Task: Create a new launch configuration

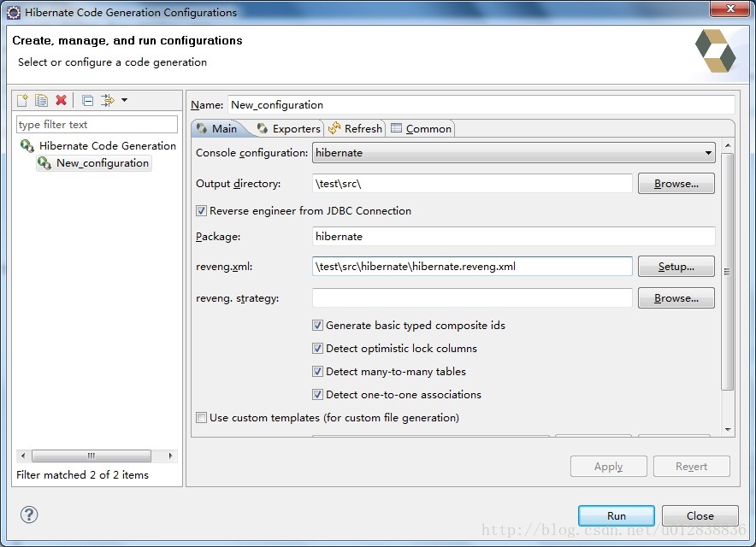Action: [22, 100]
